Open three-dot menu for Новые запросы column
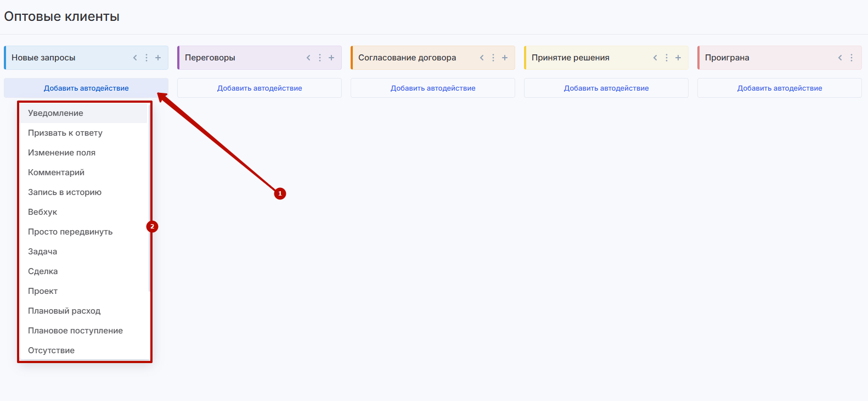This screenshot has width=868, height=401. [x=146, y=58]
